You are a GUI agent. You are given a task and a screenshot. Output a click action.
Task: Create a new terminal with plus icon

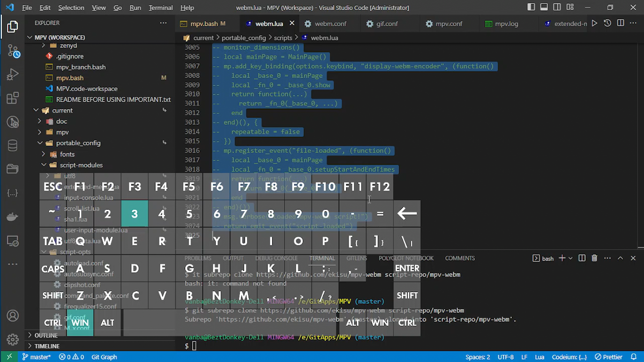(562, 258)
